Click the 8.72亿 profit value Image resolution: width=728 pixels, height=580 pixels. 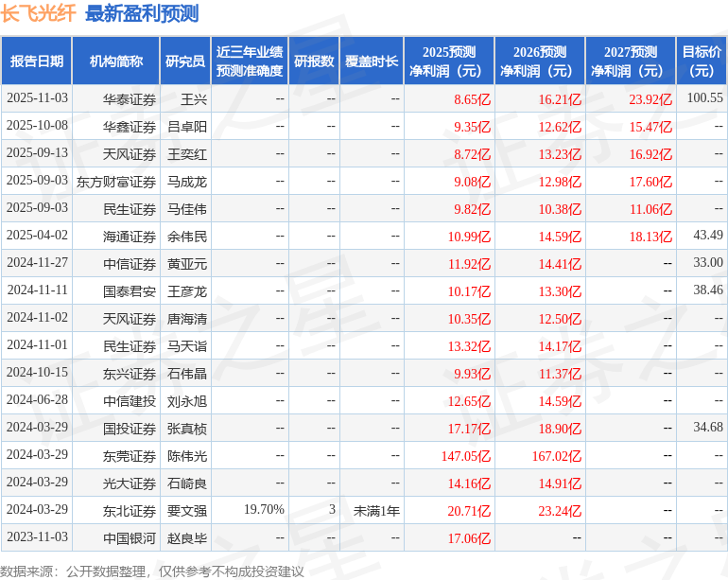[472, 154]
